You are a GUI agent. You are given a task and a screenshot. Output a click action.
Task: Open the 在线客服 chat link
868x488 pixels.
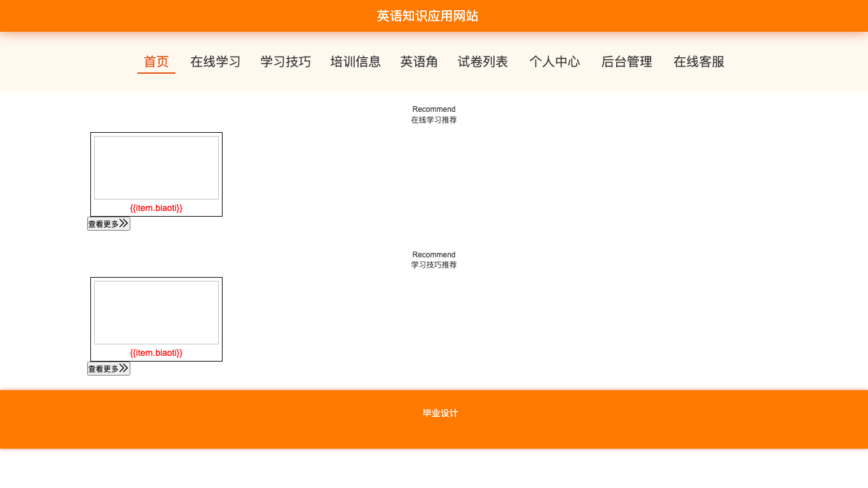click(x=699, y=62)
